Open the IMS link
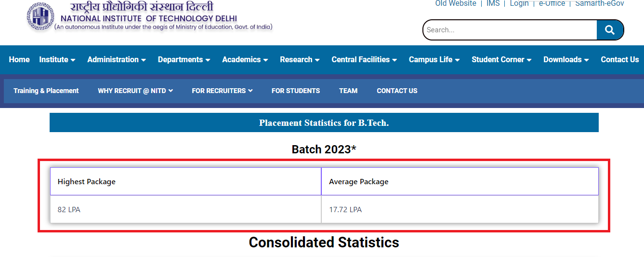 (x=493, y=3)
